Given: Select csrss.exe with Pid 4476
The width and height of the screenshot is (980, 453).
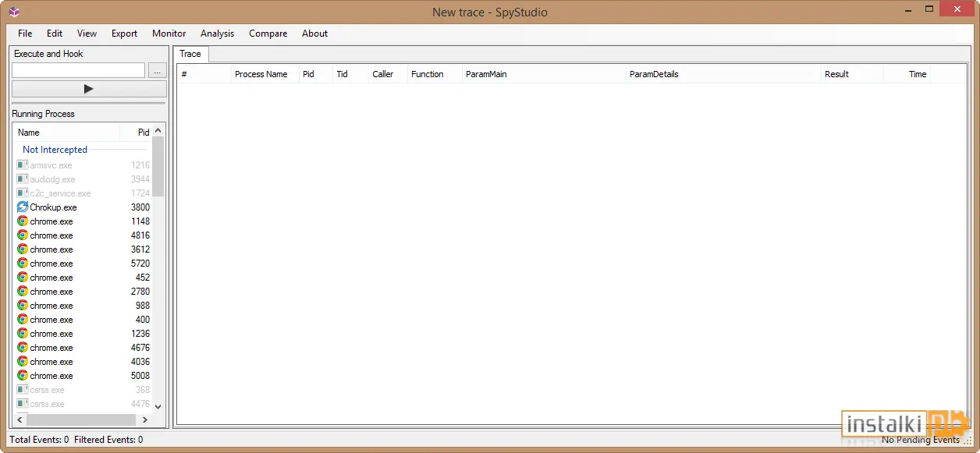Looking at the screenshot, I should 83,404.
